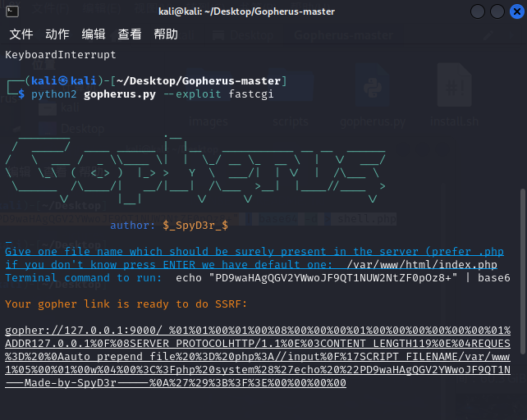Click the window title kali@kali text
The width and height of the screenshot is (527, 420).
pyautogui.click(x=247, y=11)
